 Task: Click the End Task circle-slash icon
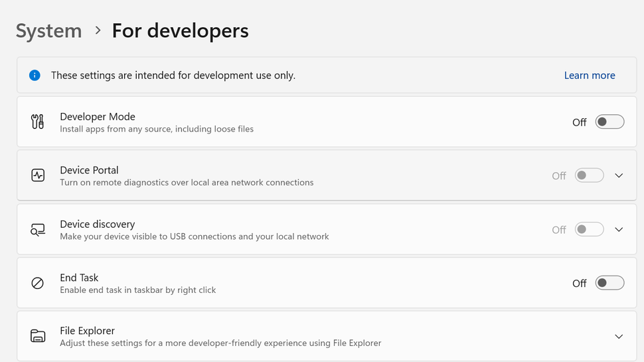[38, 283]
